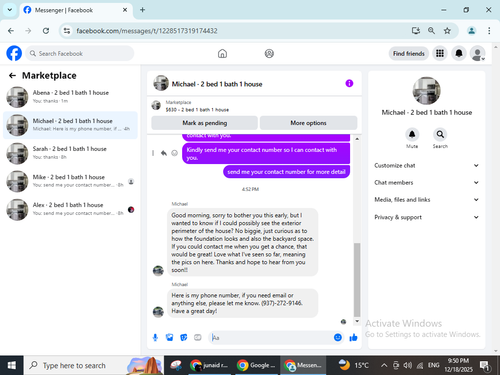Viewport: 500px width, 375px height.
Task: Open Sarah - 2 bed 1 bath conversation
Action: 70,153
